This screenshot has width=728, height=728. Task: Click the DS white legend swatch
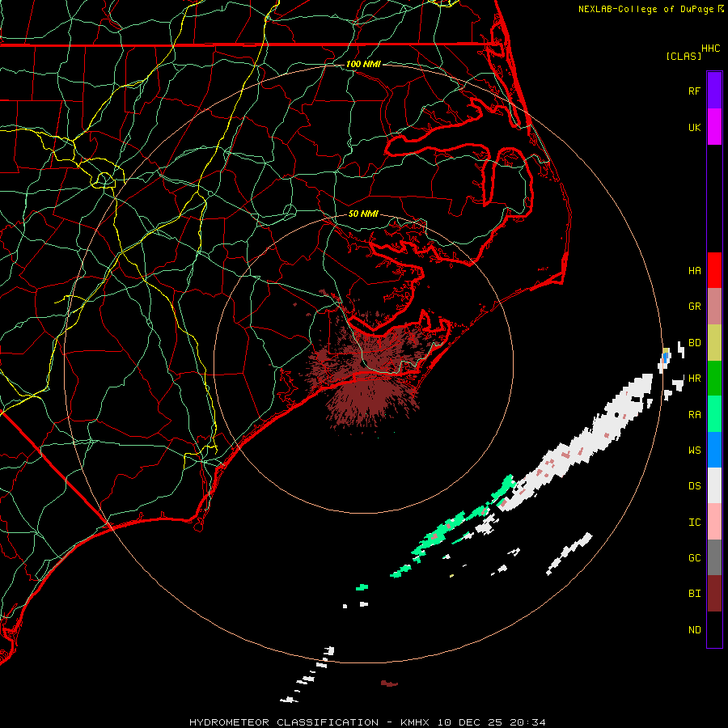pos(714,485)
